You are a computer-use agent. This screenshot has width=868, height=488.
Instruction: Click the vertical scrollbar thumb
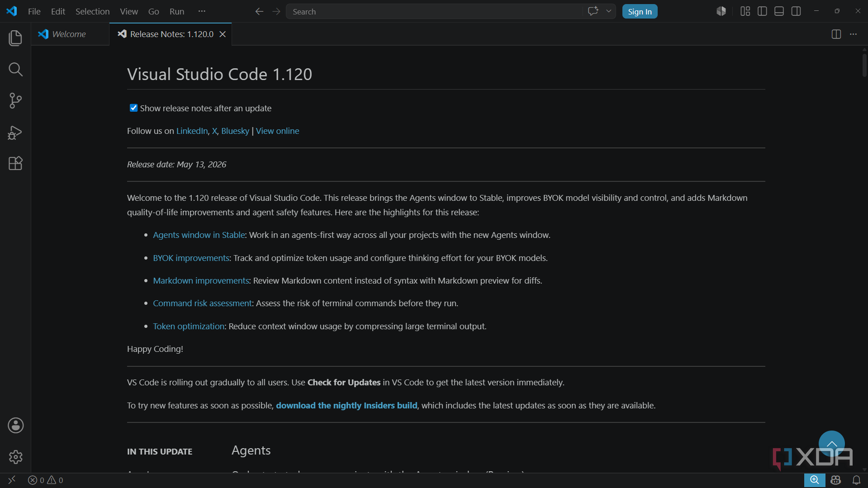click(x=864, y=66)
